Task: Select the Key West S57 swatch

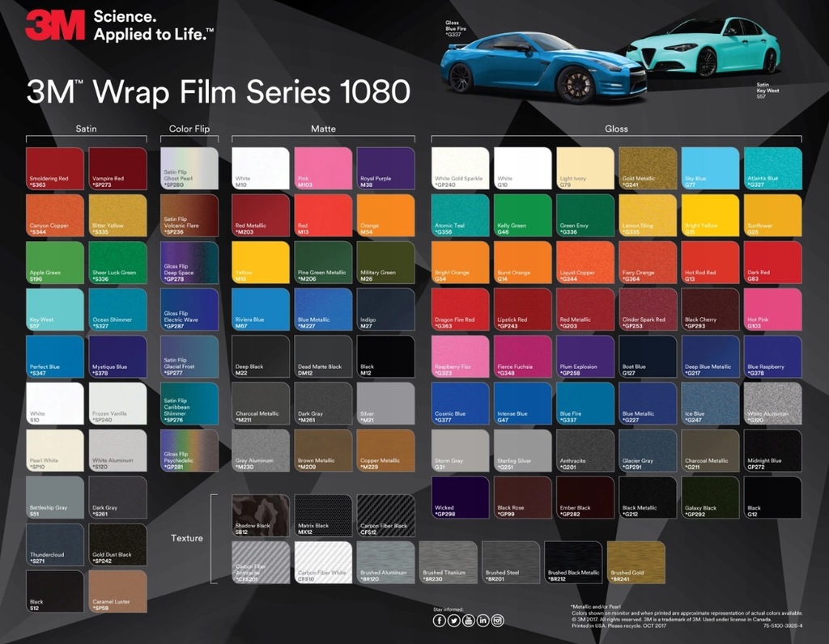Action: click(55, 310)
